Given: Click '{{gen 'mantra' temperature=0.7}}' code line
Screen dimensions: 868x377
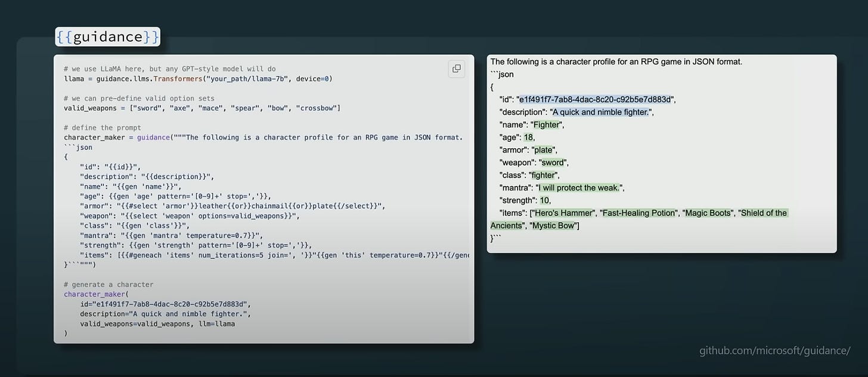Looking at the screenshot, I should pos(171,235).
